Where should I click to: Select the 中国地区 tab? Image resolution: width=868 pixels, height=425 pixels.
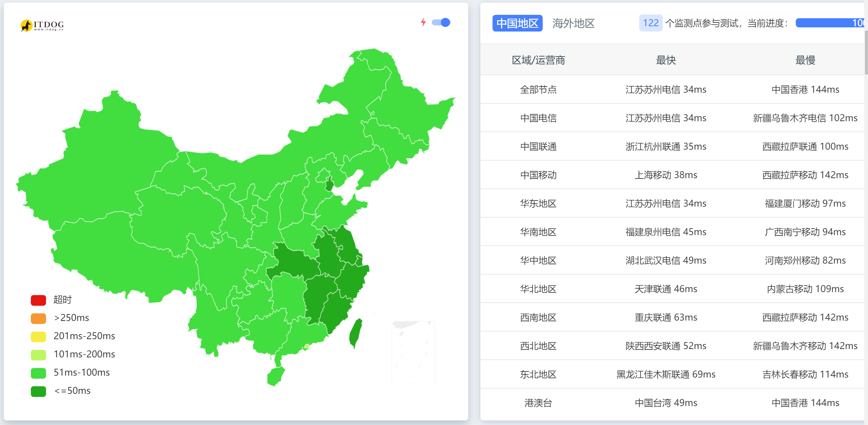[517, 23]
